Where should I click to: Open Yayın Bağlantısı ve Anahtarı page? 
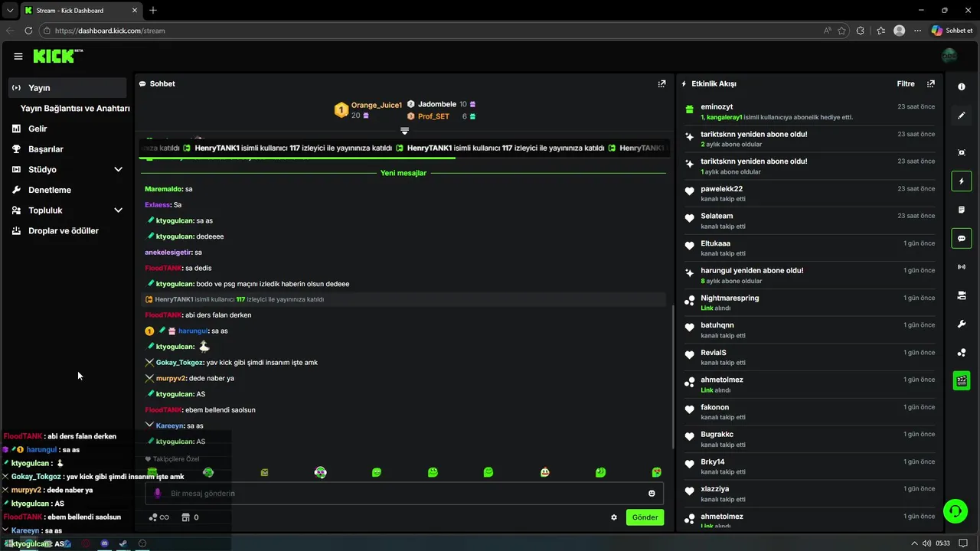click(x=75, y=109)
